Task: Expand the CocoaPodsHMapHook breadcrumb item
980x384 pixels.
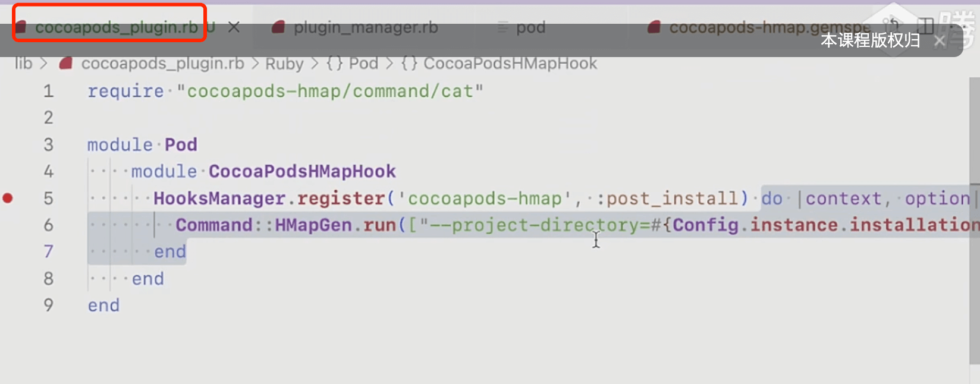Action: tap(510, 64)
